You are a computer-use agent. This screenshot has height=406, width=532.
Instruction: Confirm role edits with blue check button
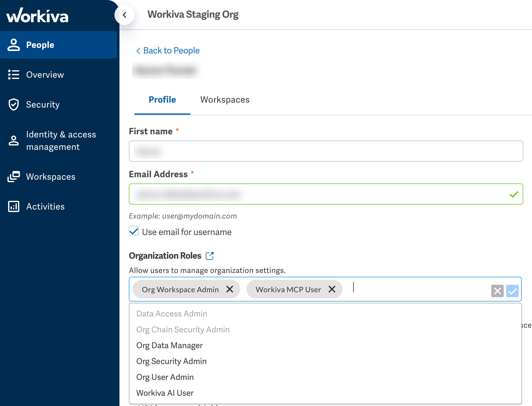point(512,291)
